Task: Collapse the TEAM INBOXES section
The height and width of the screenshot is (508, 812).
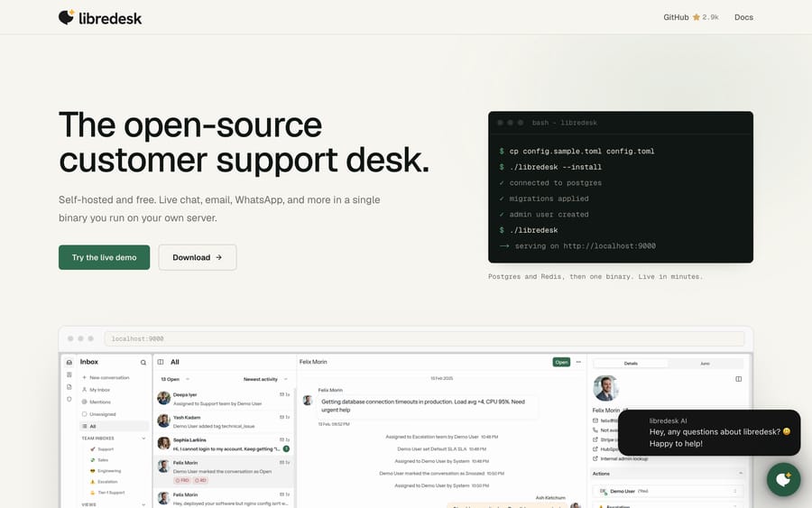Action: [143, 439]
